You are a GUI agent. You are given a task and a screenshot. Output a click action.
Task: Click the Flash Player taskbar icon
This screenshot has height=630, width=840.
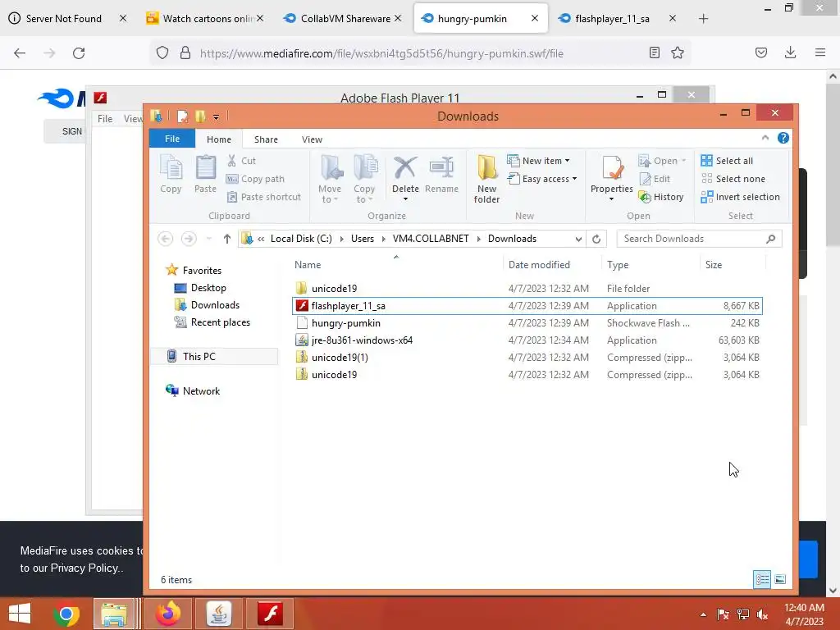[x=271, y=614]
